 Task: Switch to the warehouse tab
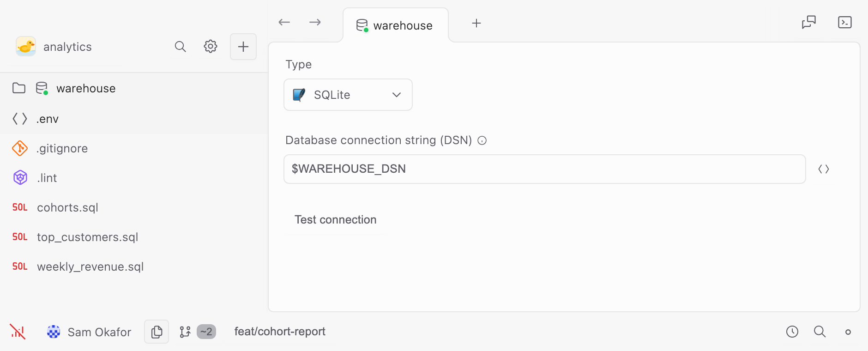pos(396,25)
